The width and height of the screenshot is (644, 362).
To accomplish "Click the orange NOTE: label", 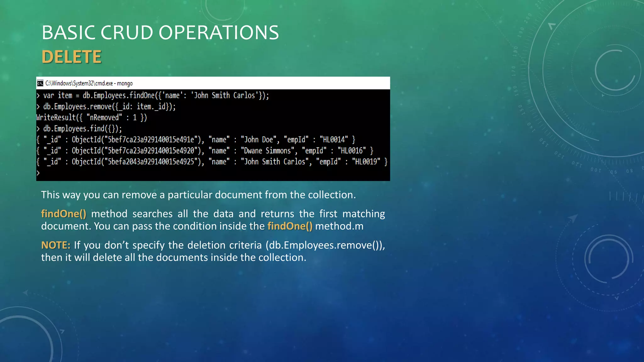I will 56,245.
